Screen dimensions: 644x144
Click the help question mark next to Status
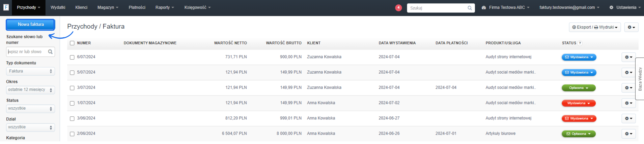point(580,43)
